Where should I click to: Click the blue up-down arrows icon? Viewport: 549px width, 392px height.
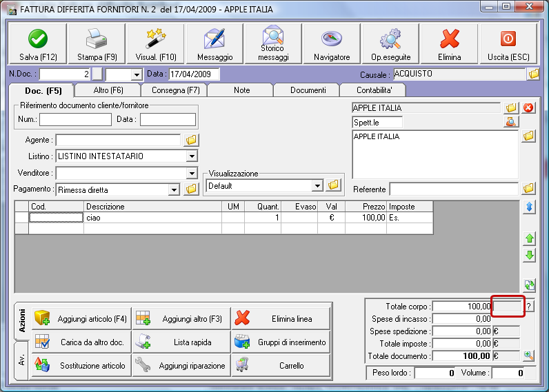(x=530, y=207)
